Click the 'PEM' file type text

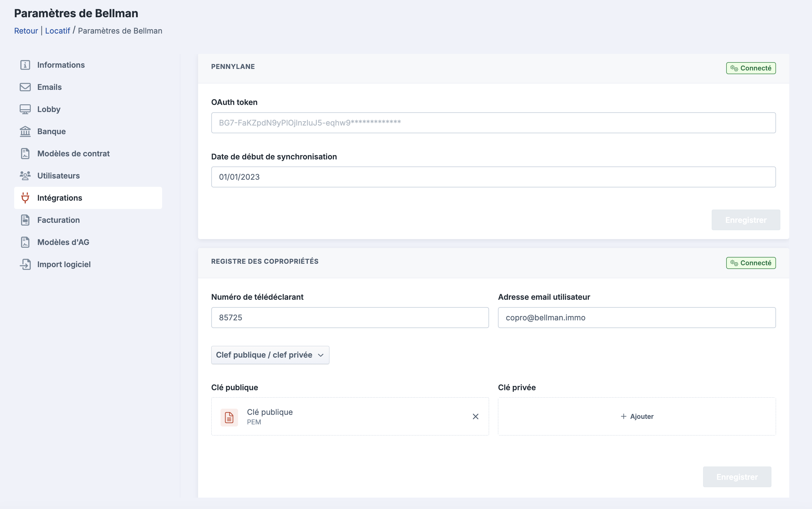click(254, 422)
